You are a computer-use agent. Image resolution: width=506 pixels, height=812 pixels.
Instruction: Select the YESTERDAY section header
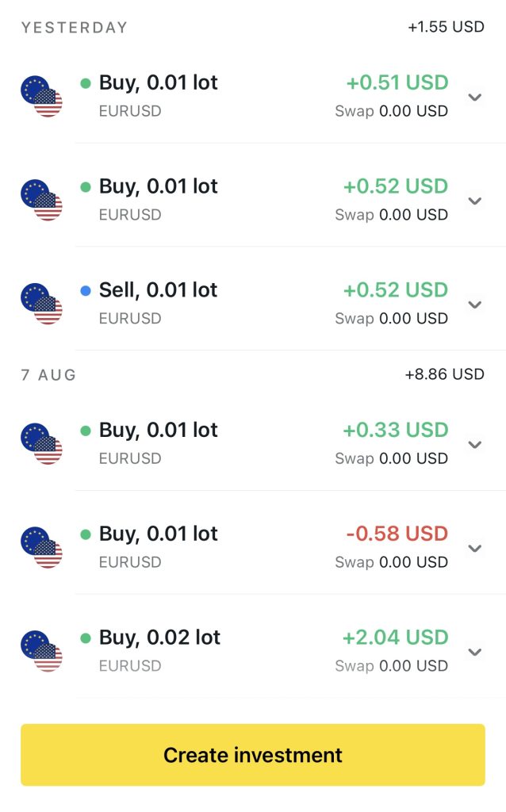point(74,28)
